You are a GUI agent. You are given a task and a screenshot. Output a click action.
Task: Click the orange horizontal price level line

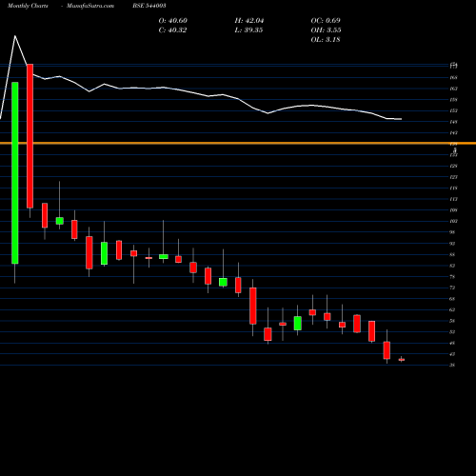(x=238, y=144)
